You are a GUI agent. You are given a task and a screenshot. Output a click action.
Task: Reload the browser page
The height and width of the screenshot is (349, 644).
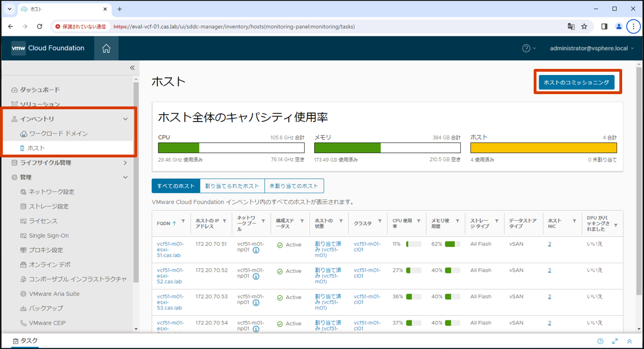point(39,26)
